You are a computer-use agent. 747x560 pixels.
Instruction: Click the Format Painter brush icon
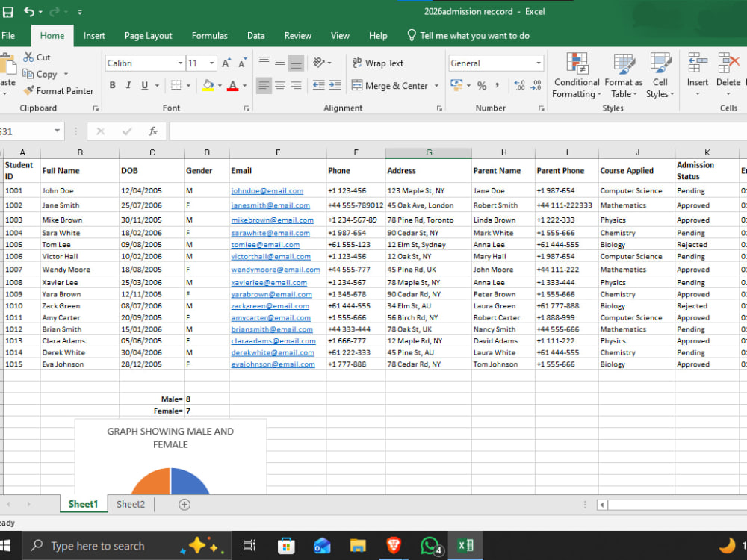(x=29, y=90)
